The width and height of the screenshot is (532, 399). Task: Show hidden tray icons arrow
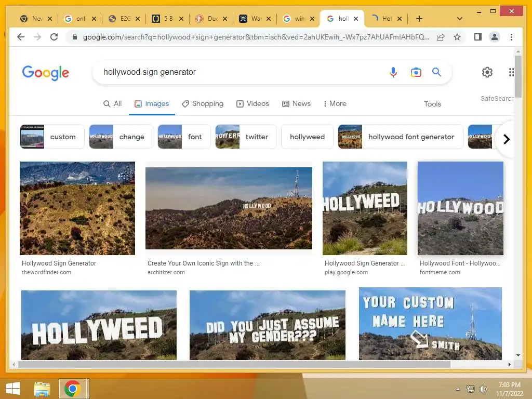tap(458, 389)
